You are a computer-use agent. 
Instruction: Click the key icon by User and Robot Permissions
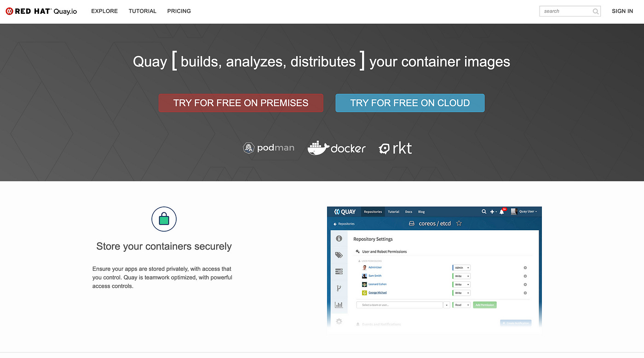point(358,251)
